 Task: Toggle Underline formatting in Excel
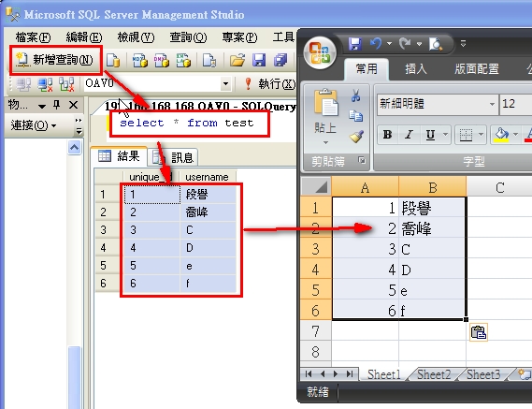[x=430, y=135]
